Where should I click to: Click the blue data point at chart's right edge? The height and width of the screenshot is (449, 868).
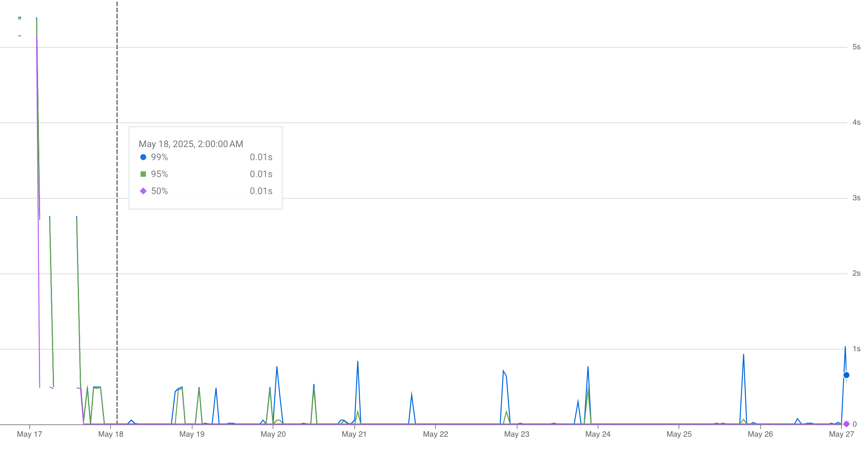846,375
